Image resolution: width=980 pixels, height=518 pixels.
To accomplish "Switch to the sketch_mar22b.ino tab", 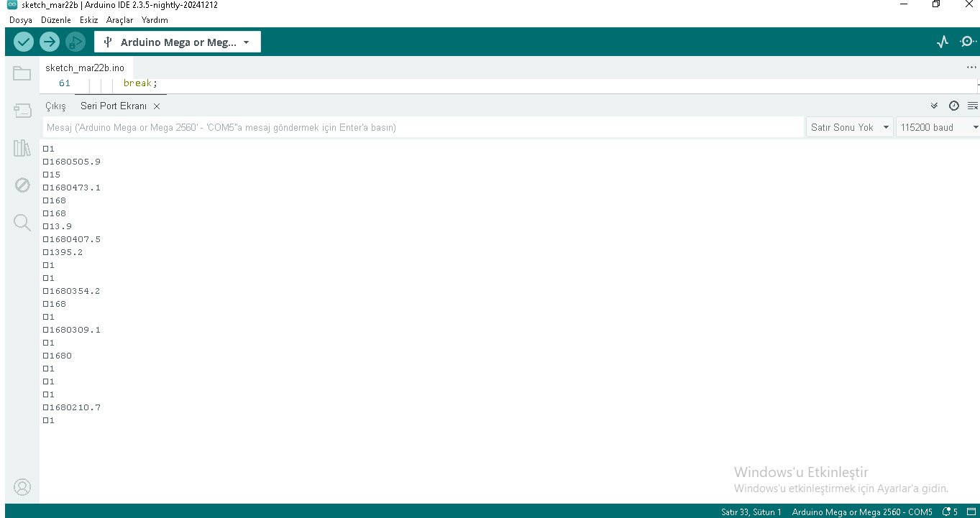I will 86,67.
